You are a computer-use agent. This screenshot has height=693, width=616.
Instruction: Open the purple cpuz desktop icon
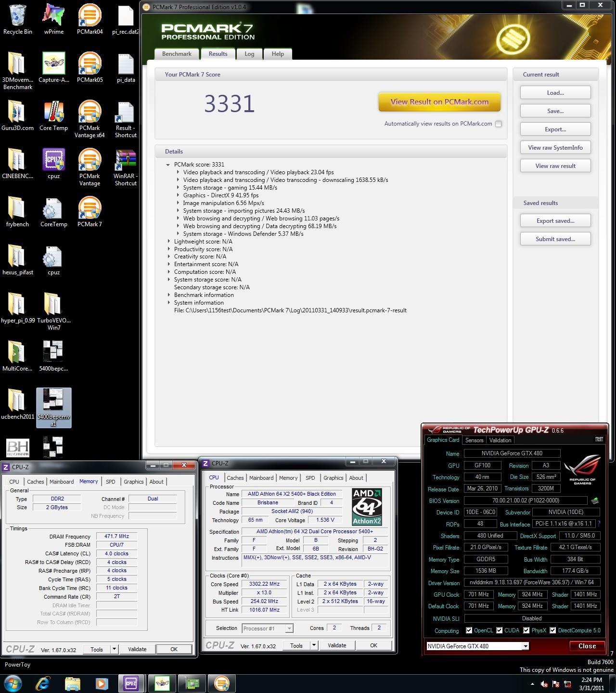[53, 164]
